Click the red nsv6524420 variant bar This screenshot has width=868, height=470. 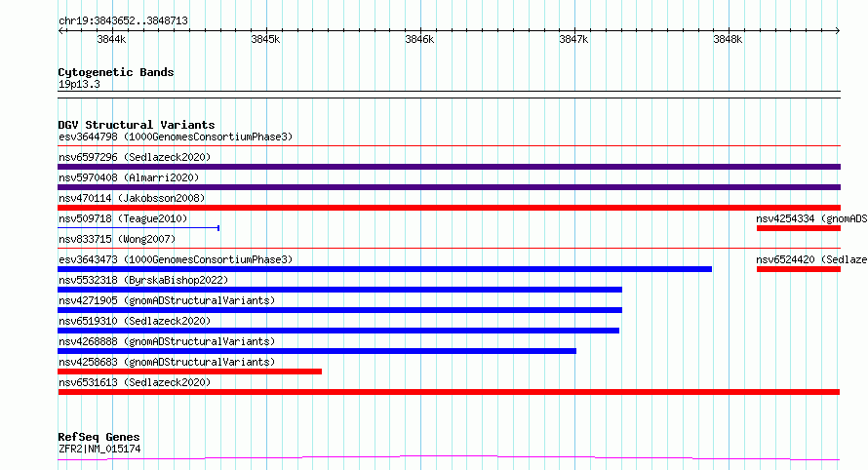coord(798,269)
